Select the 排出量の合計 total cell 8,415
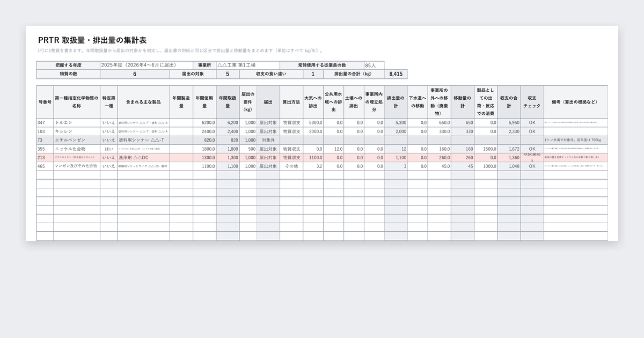Image resolution: width=644 pixels, height=338 pixels. pos(396,75)
